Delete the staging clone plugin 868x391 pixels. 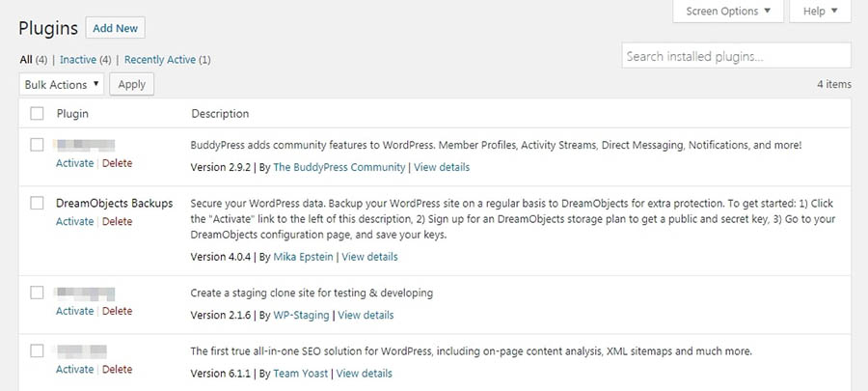coord(118,311)
